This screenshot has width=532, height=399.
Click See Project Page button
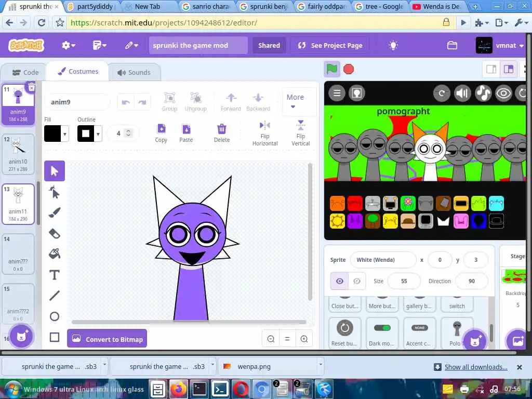point(330,46)
